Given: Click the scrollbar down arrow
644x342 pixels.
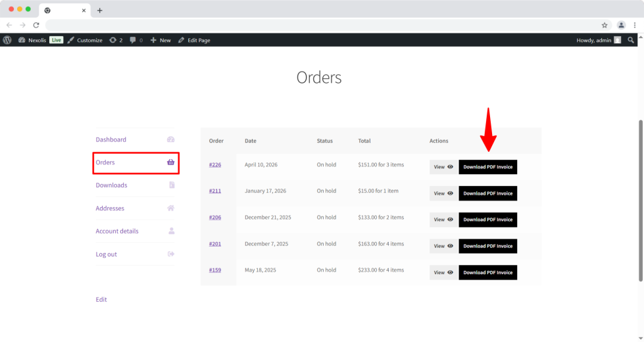Looking at the screenshot, I should (641, 338).
